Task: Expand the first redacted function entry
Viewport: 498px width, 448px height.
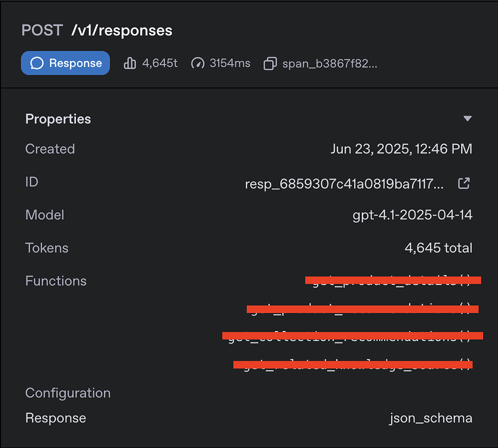Action: click(393, 280)
